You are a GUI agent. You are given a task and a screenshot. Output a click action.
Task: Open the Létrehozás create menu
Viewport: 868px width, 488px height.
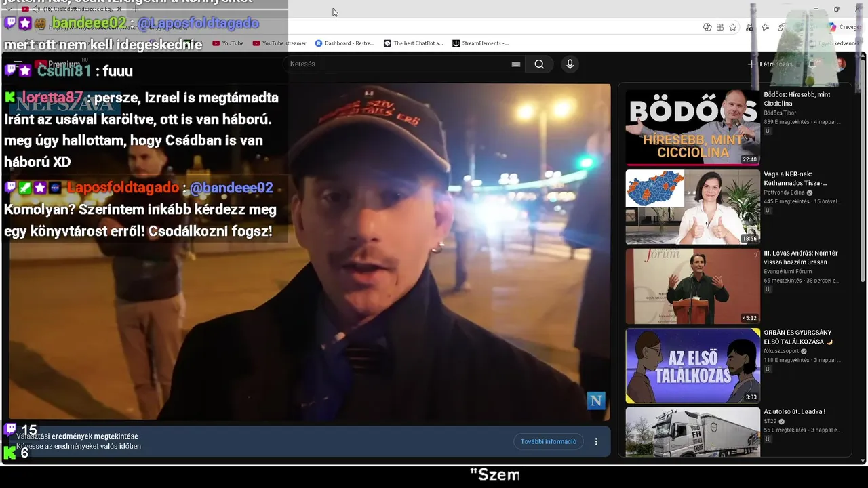coord(770,64)
